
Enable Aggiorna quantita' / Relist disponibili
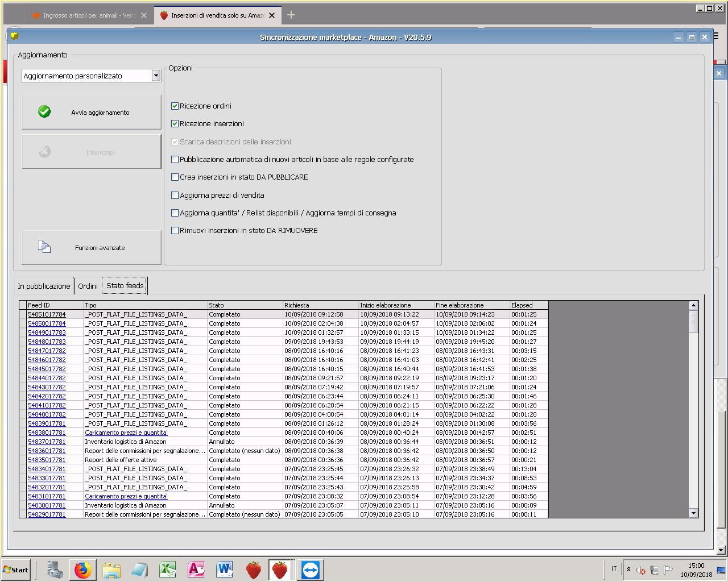[x=175, y=213]
